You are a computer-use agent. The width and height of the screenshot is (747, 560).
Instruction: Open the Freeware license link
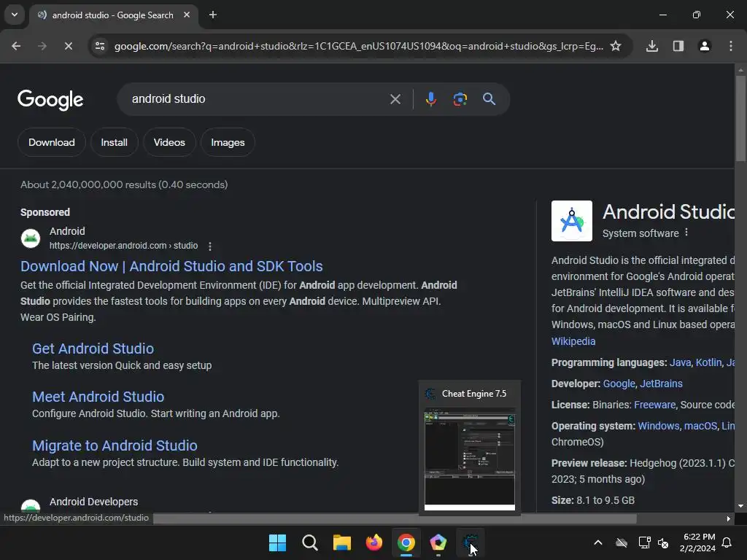pyautogui.click(x=654, y=405)
